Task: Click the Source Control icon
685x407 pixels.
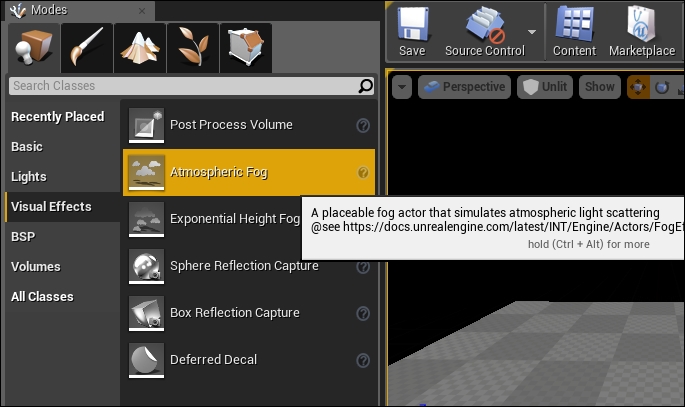Action: (484, 31)
